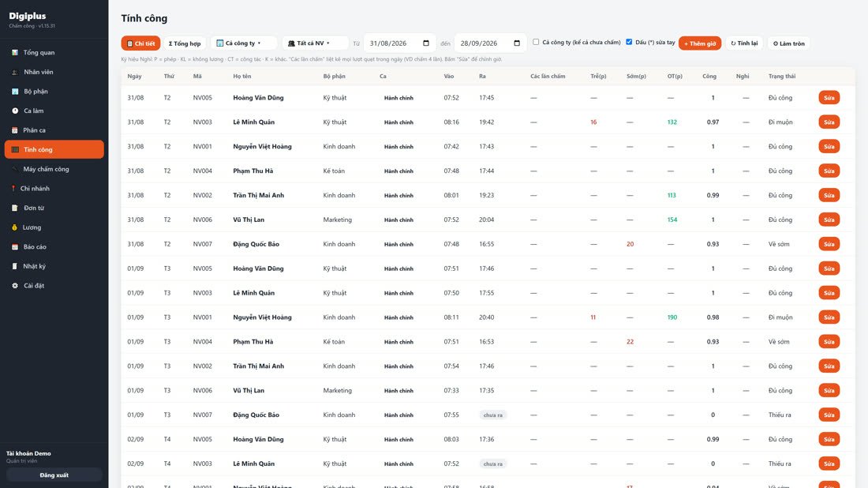
Task: Switch to the Tổng hợp tab
Action: [x=185, y=43]
